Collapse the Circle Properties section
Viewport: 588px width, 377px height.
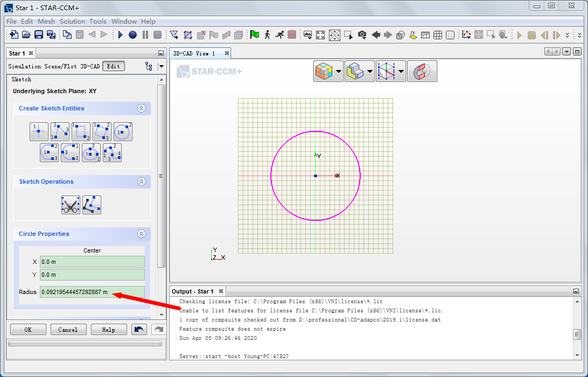(142, 234)
